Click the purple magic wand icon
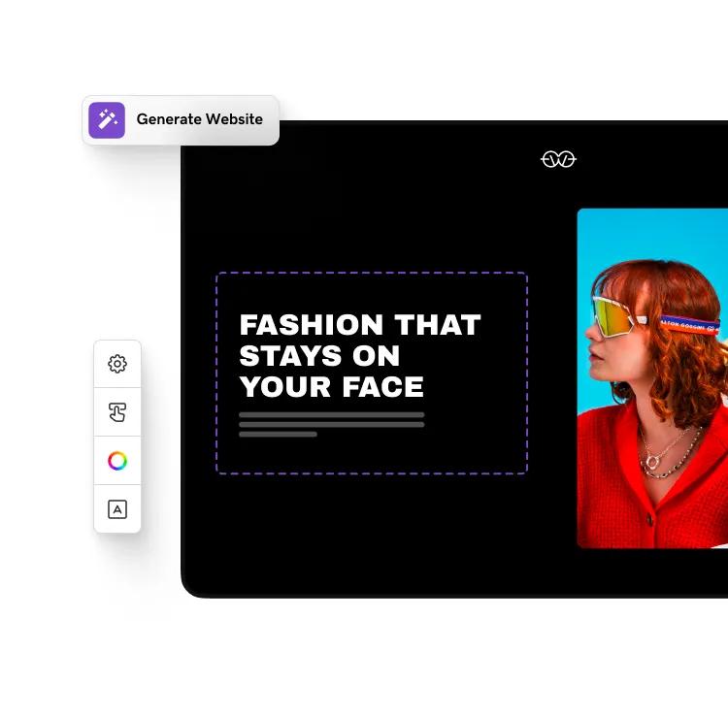Viewport: 728px width, 716px height. pos(107,120)
